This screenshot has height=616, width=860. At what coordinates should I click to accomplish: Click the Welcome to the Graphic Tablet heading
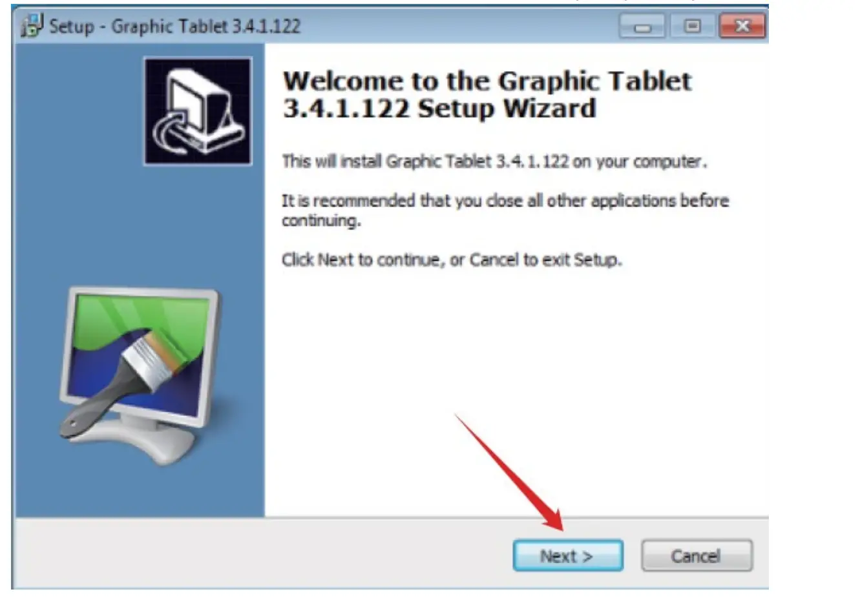487,94
